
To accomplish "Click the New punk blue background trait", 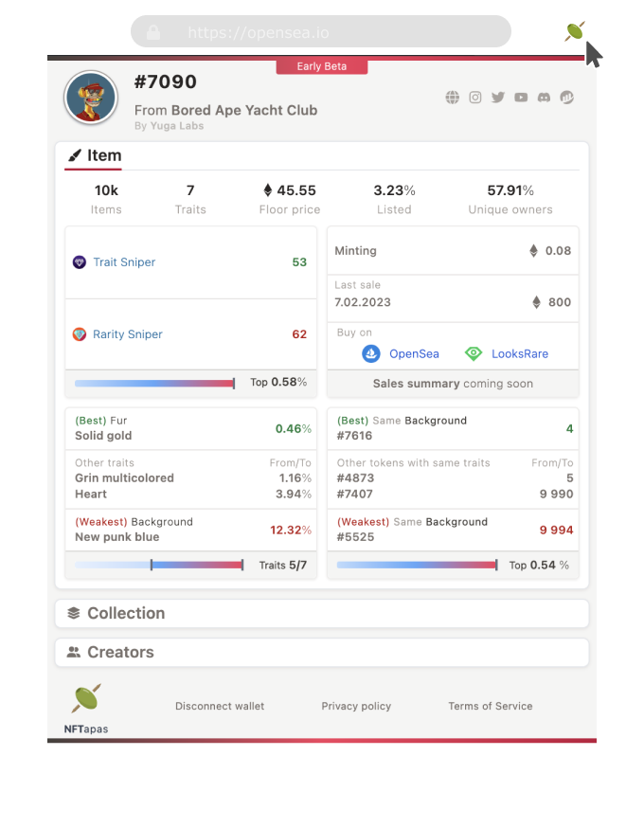I will 117,537.
